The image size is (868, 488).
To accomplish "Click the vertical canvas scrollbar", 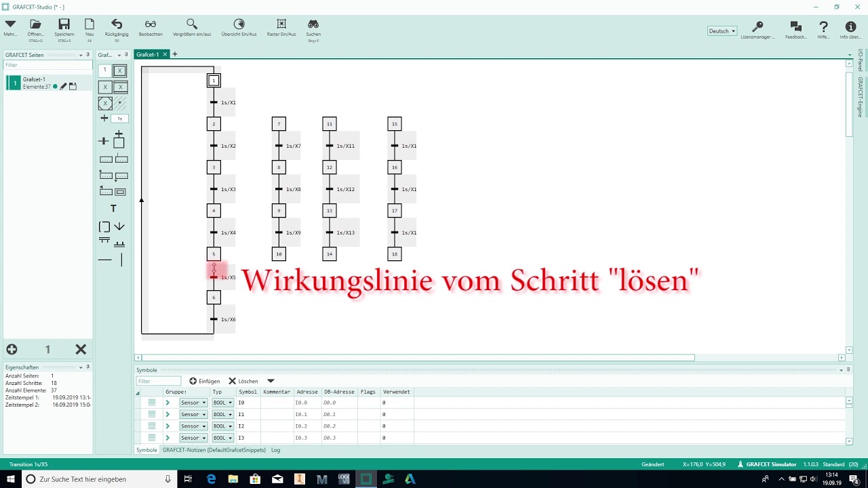I will pyautogui.click(x=849, y=104).
